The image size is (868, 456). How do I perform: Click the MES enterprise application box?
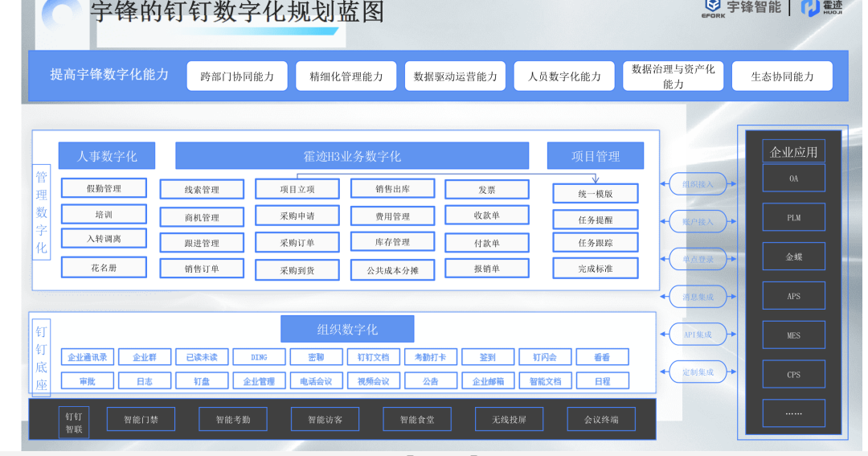tap(794, 335)
